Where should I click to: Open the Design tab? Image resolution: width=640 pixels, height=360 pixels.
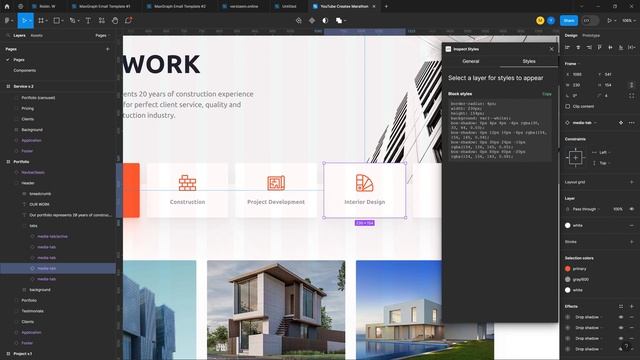click(571, 36)
